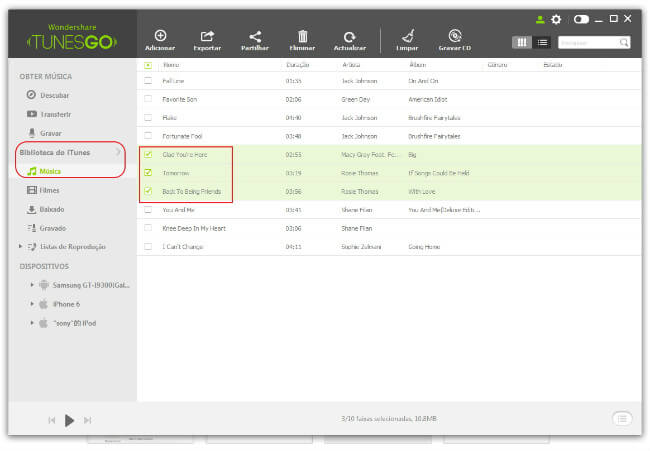Check the Flake song checkbox
The image size is (650, 451).
coord(148,117)
